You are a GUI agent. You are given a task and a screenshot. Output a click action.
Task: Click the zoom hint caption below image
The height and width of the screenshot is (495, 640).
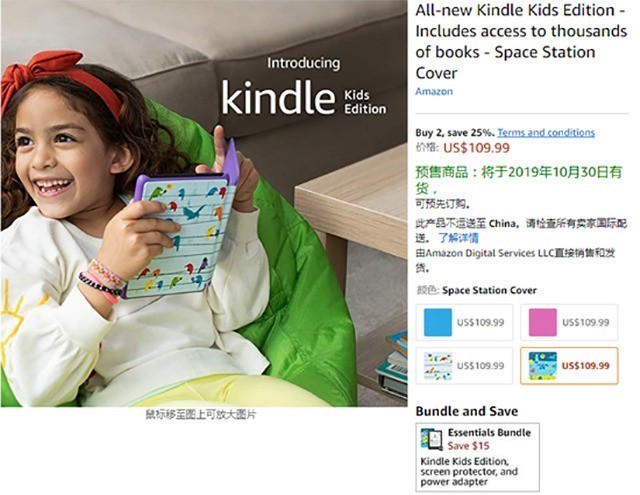tap(201, 415)
